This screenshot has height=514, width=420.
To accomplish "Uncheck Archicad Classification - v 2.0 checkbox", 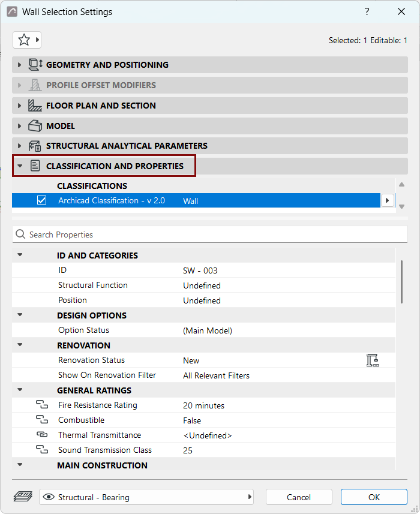I will coord(41,200).
